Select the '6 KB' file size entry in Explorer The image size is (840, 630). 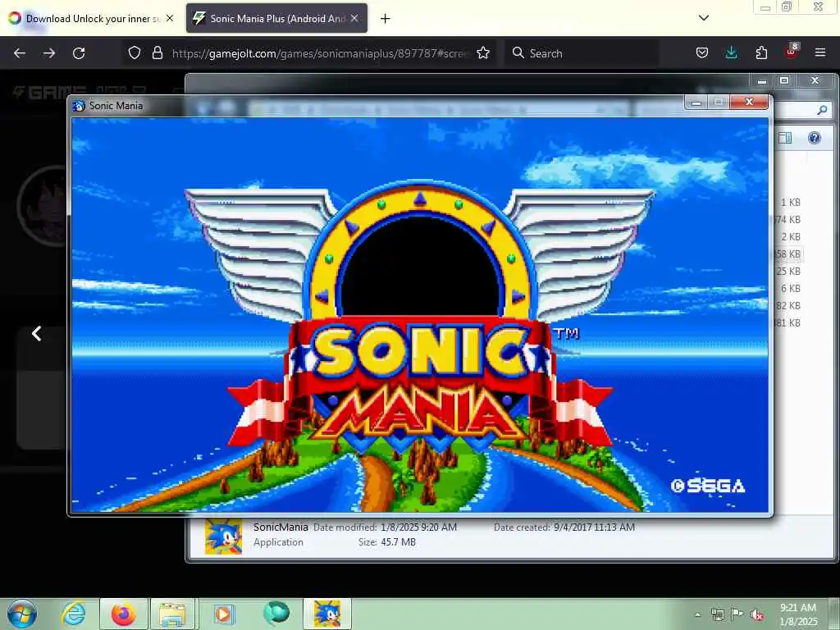790,288
